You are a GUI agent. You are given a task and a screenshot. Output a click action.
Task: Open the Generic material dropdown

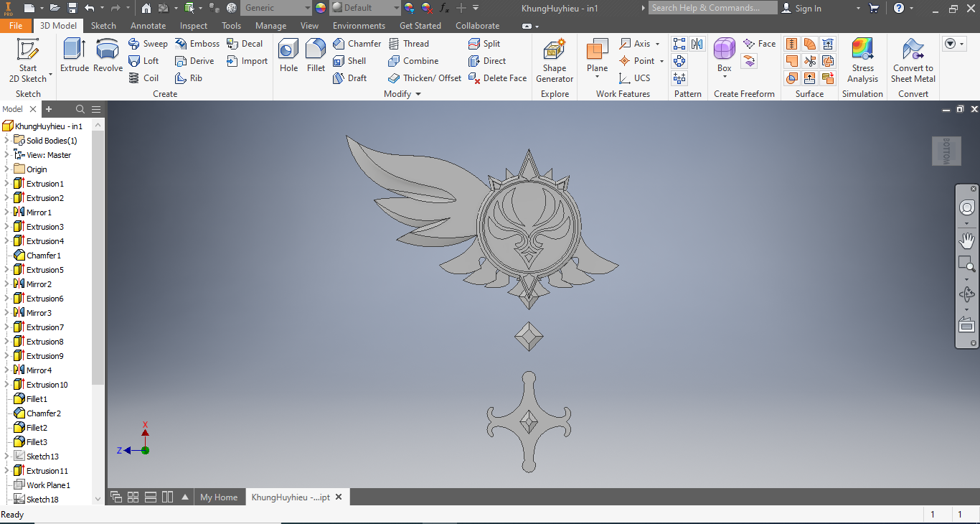click(307, 8)
